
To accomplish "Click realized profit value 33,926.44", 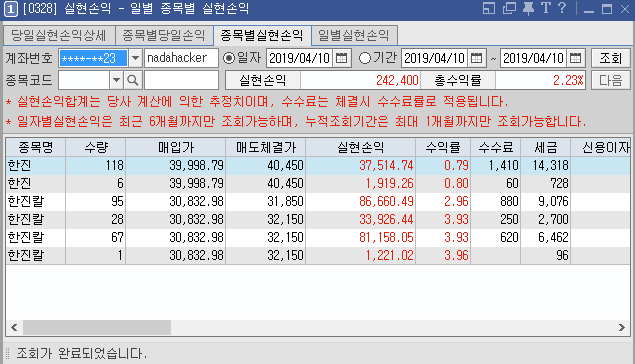I will coord(386,219).
